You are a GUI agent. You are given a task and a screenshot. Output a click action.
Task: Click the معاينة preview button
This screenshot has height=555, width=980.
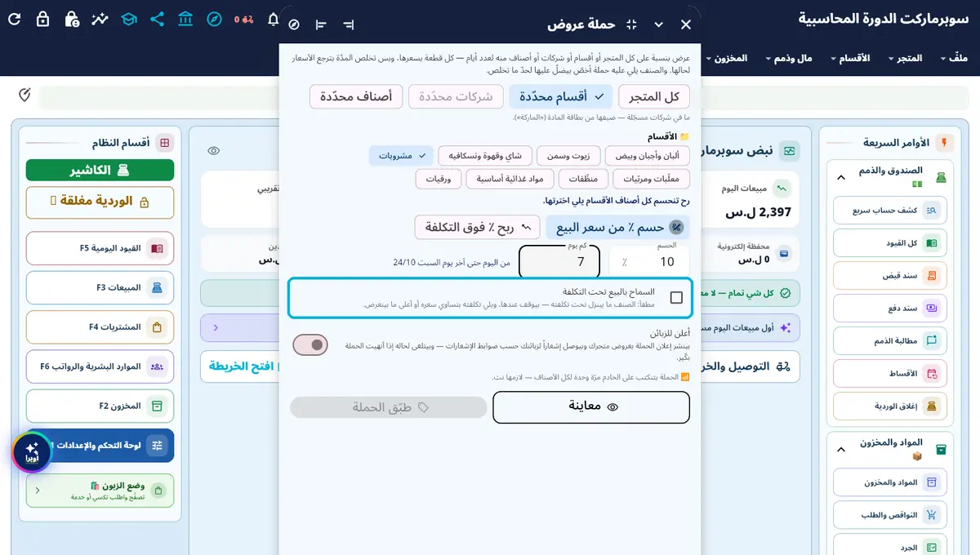tap(591, 406)
